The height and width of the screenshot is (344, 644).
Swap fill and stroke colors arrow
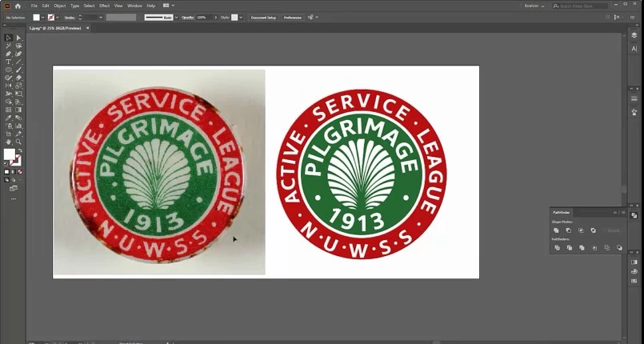pos(20,150)
